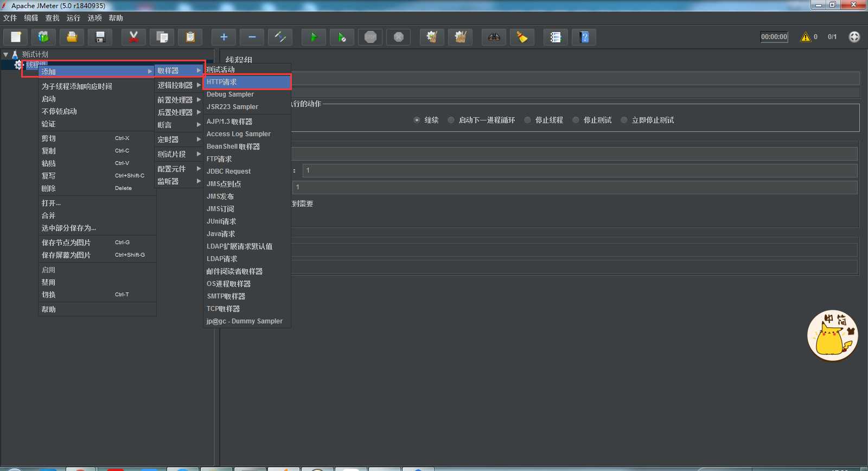This screenshot has width=868, height=471.
Task: Expand the 配置元件 submenu
Action: tap(179, 169)
